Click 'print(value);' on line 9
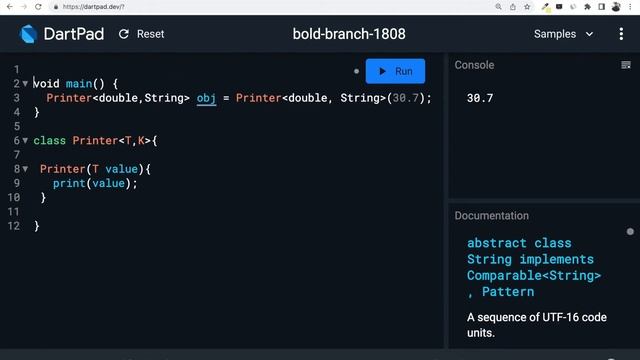This screenshot has width=640, height=360. click(x=95, y=183)
